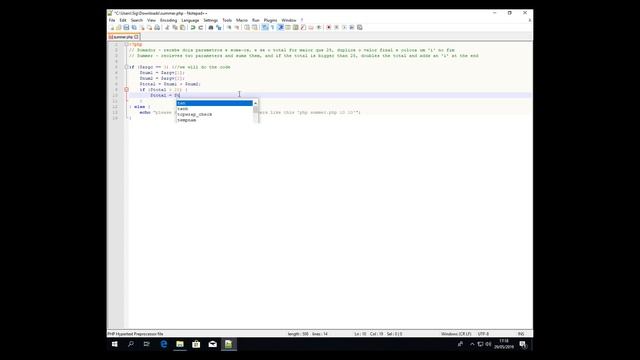Image resolution: width=640 pixels, height=360 pixels.
Task: Click the Zoom In toolbar icon
Action: pyautogui.click(x=229, y=27)
